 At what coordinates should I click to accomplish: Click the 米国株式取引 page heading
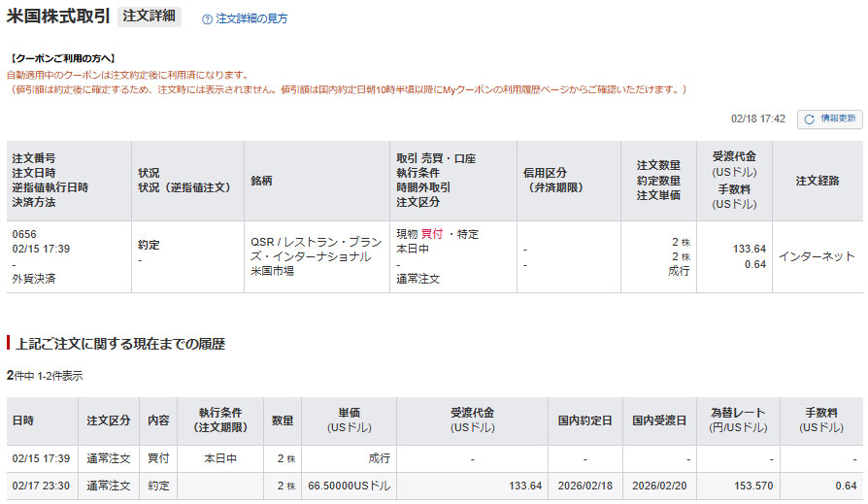coord(58,17)
